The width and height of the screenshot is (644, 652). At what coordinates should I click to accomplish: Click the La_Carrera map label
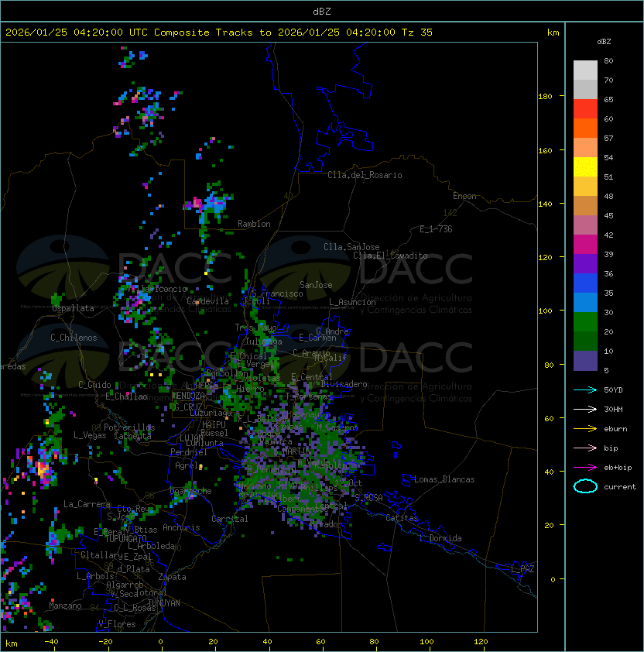pyautogui.click(x=87, y=504)
